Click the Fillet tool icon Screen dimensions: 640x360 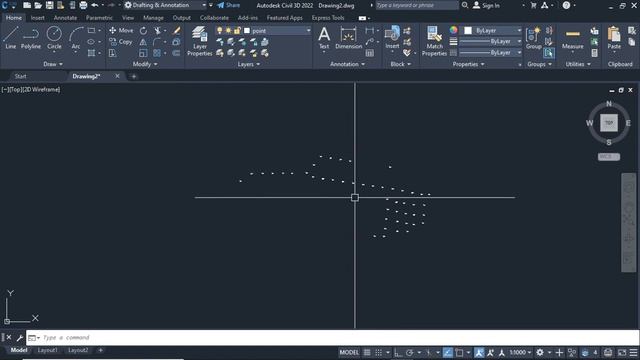click(157, 42)
